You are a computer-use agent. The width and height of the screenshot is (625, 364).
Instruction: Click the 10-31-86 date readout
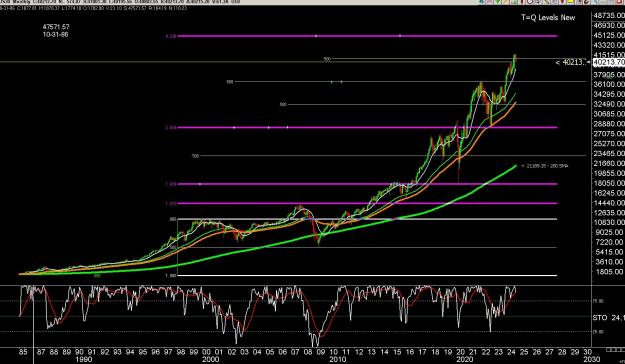click(x=55, y=35)
